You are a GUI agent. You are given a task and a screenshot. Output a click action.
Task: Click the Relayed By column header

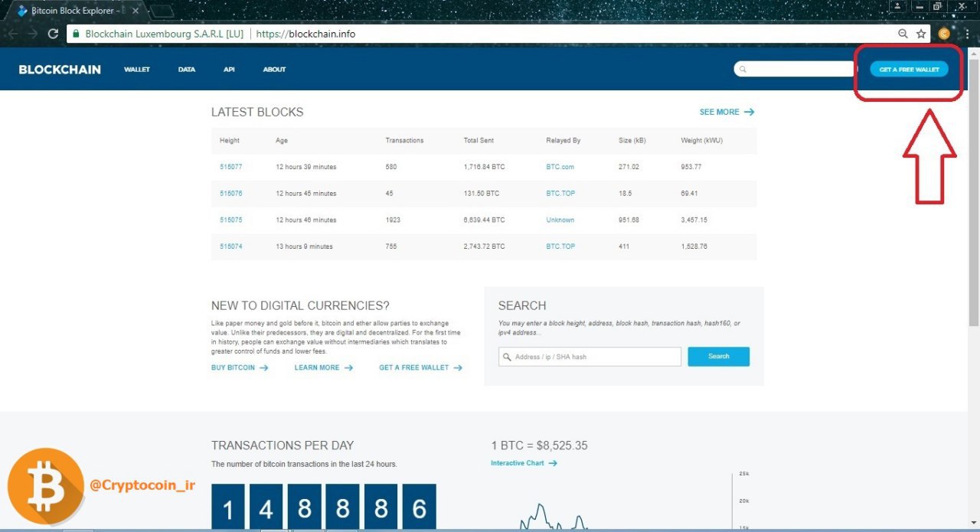point(563,141)
